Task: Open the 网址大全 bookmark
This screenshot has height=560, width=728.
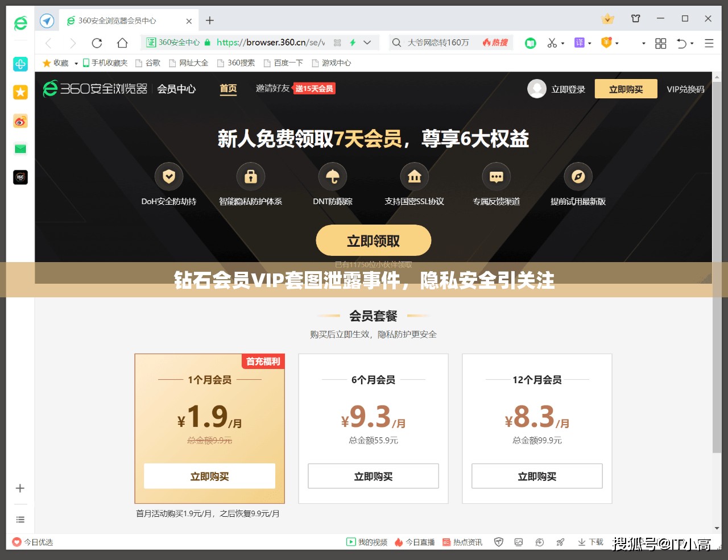Action: click(189, 63)
